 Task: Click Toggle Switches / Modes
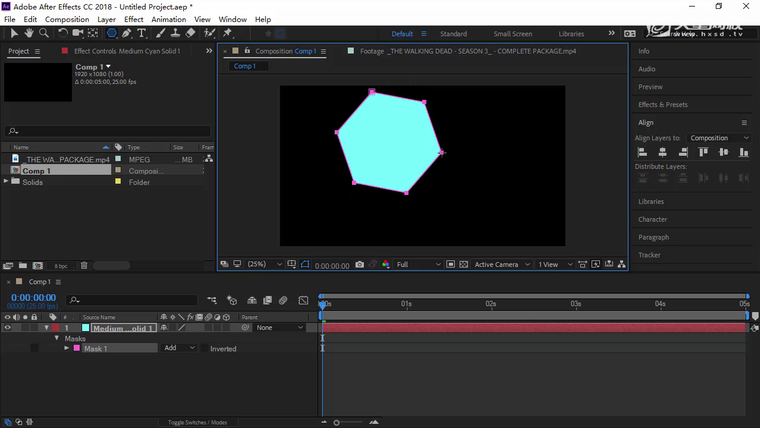[197, 423]
